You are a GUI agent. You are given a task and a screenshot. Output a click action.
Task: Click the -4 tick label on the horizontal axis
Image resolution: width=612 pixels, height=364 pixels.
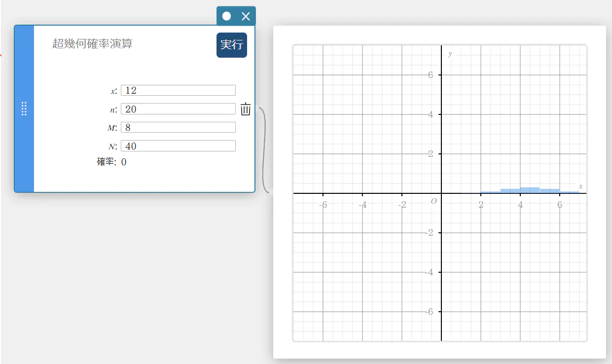pyautogui.click(x=363, y=205)
